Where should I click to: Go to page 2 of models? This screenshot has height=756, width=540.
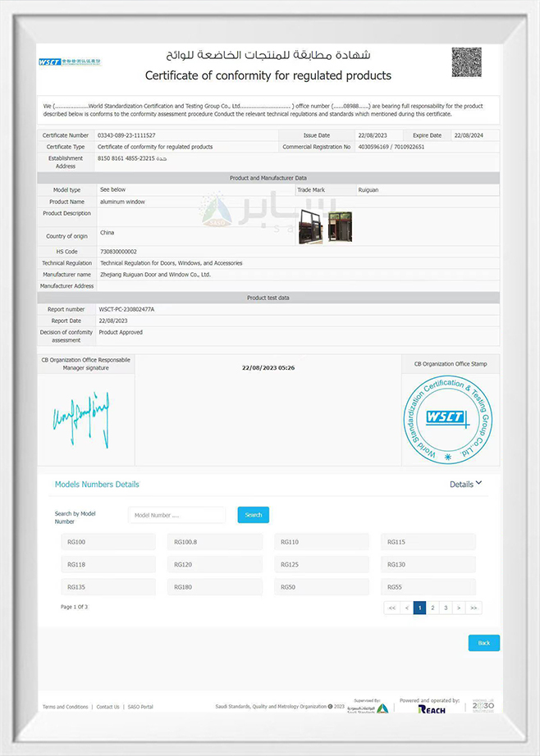click(432, 608)
